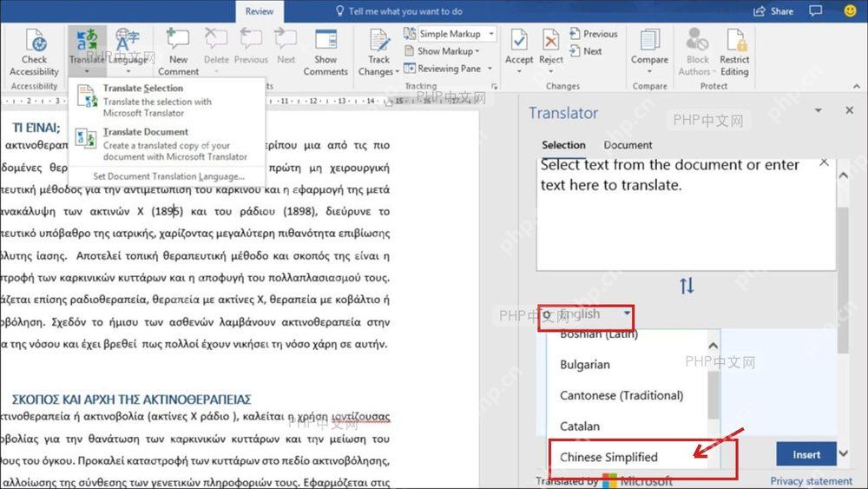Image resolution: width=868 pixels, height=489 pixels.
Task: Choose Translate Document menu item
Action: pyautogui.click(x=167, y=144)
